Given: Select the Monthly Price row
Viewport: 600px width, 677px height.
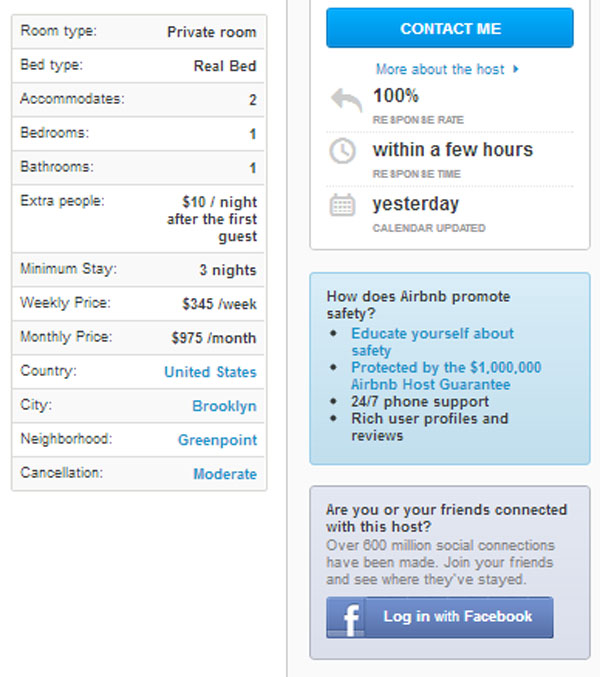Looking at the screenshot, I should pos(139,338).
